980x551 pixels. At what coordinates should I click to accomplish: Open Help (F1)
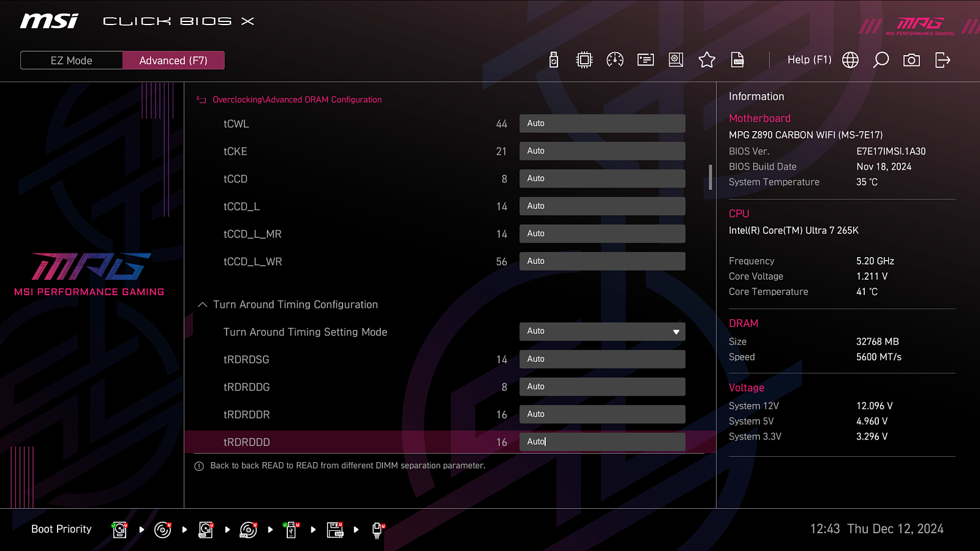point(809,59)
